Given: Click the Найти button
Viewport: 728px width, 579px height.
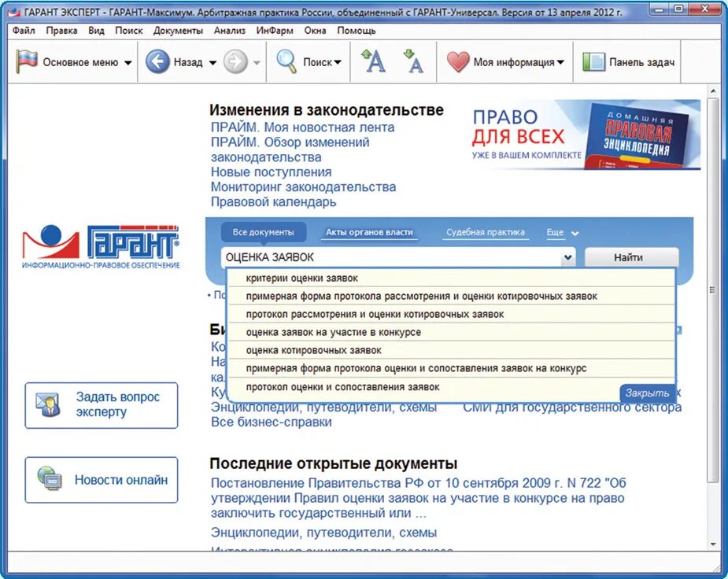Looking at the screenshot, I should 631,257.
